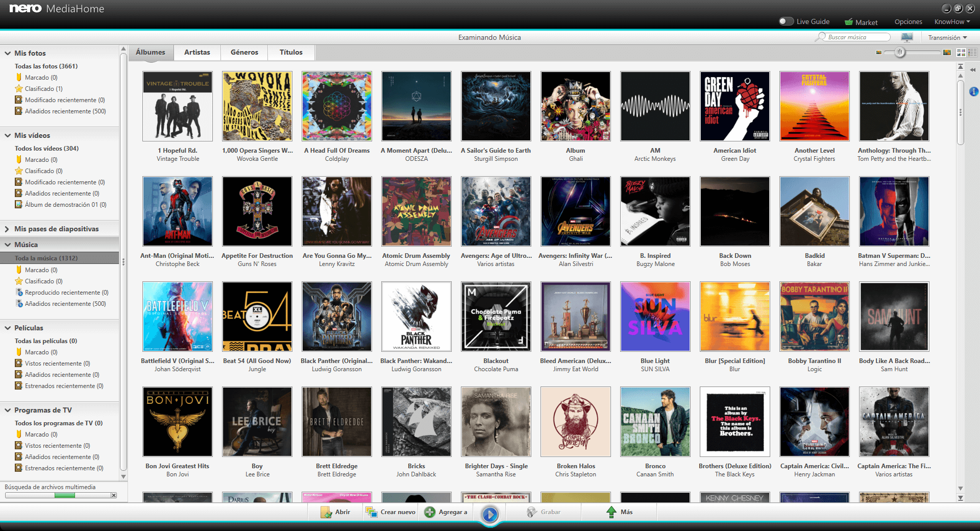Open the AM Arctic Monkeys album
Viewport: 980px width, 531px height.
click(655, 106)
